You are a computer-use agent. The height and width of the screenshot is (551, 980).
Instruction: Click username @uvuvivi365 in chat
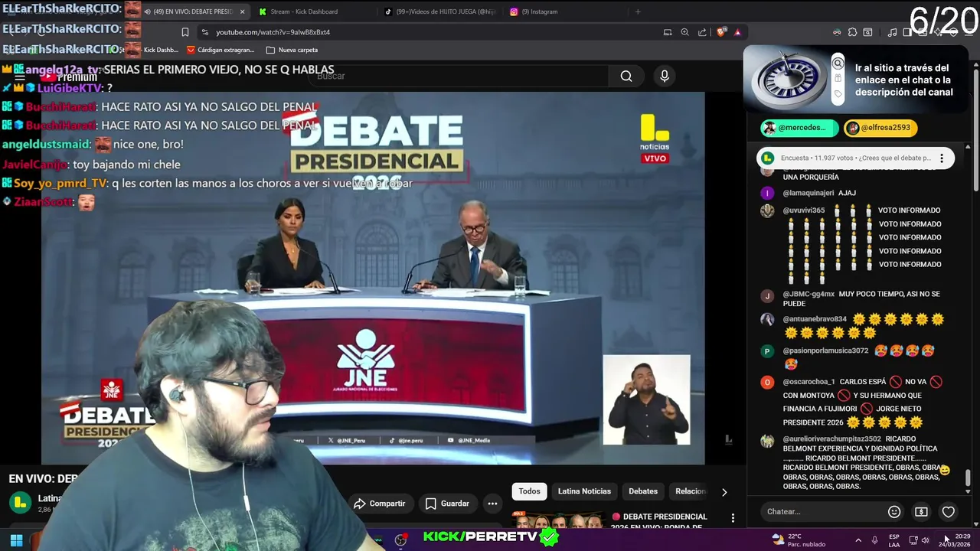point(803,210)
